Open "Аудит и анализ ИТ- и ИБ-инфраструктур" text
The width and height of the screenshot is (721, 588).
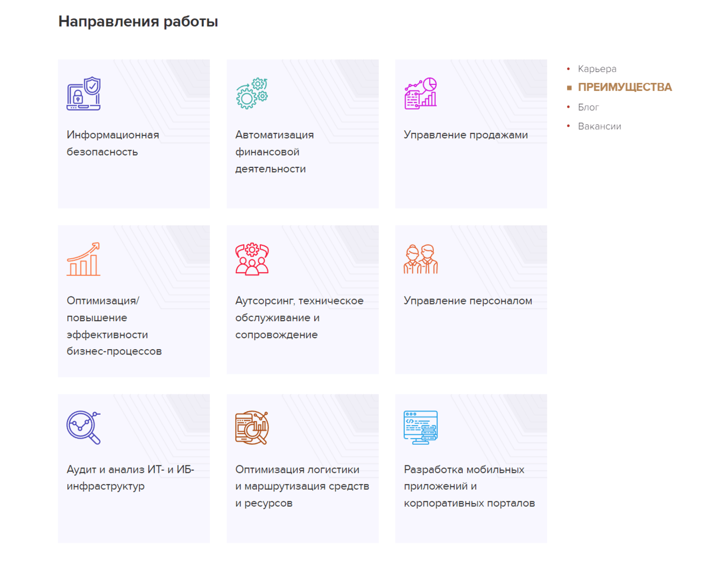pos(130,478)
